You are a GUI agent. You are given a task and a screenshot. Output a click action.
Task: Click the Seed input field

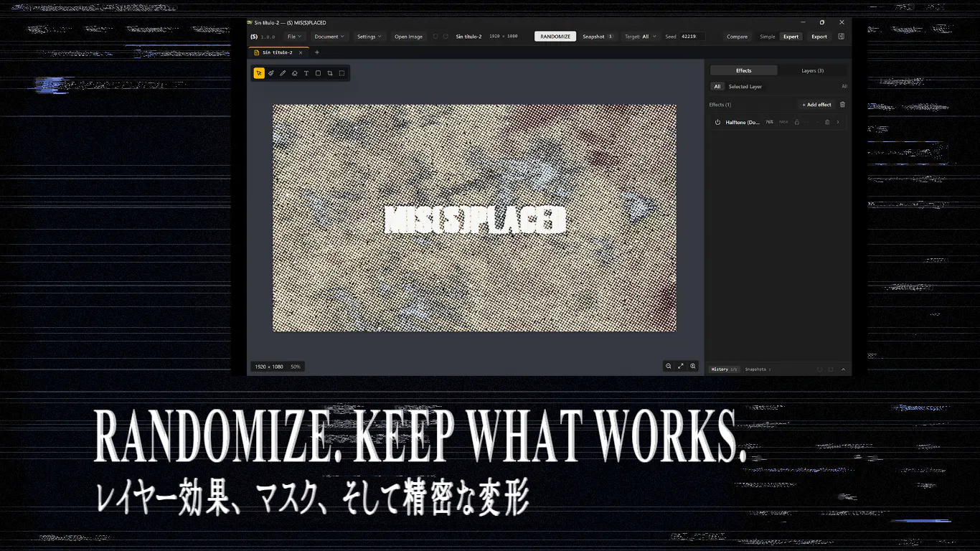(x=692, y=37)
